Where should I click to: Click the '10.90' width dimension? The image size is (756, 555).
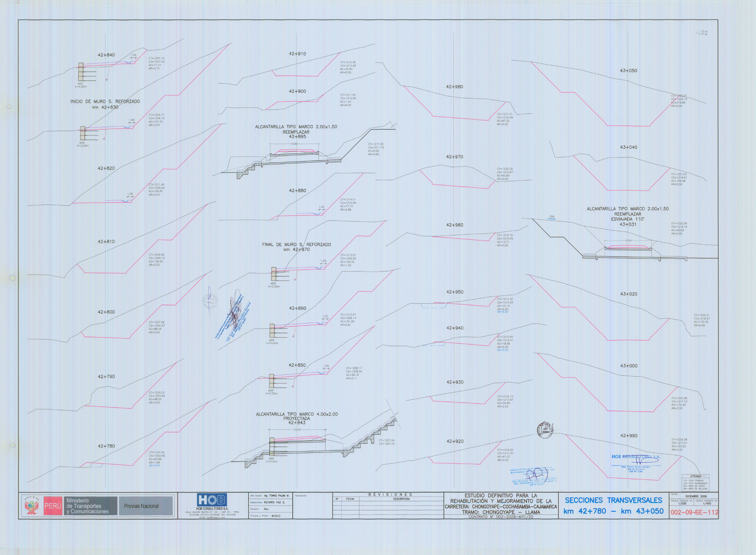(294, 144)
